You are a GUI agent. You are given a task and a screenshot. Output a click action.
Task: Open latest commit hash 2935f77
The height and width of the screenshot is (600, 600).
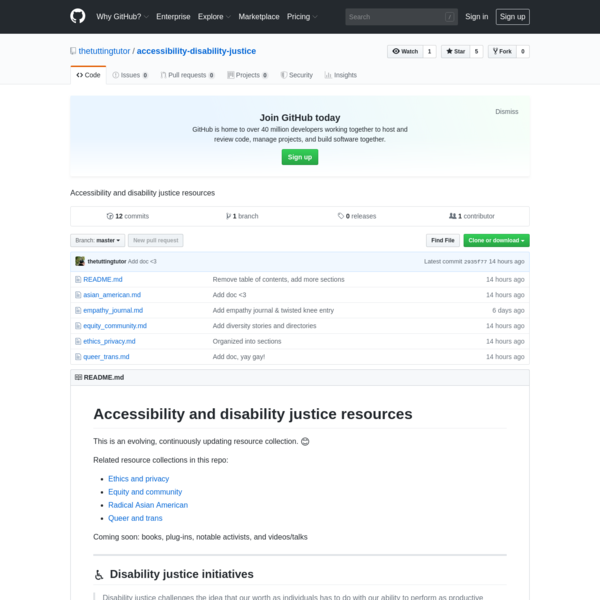[475, 262]
